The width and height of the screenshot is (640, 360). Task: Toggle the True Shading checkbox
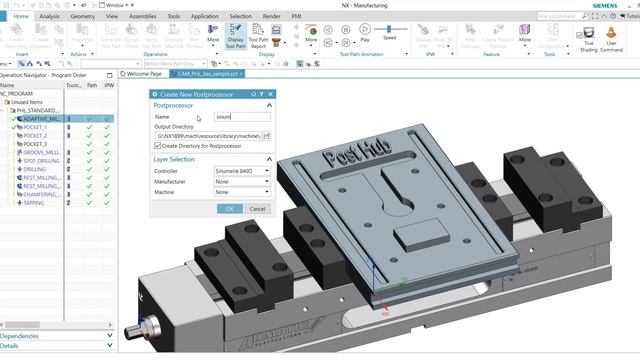pos(579,36)
